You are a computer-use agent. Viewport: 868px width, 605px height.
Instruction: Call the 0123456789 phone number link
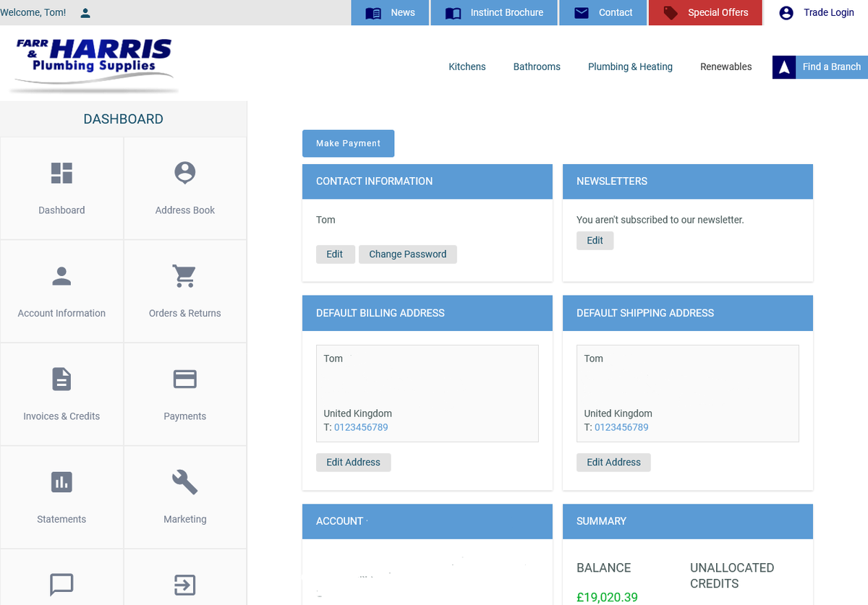(361, 427)
